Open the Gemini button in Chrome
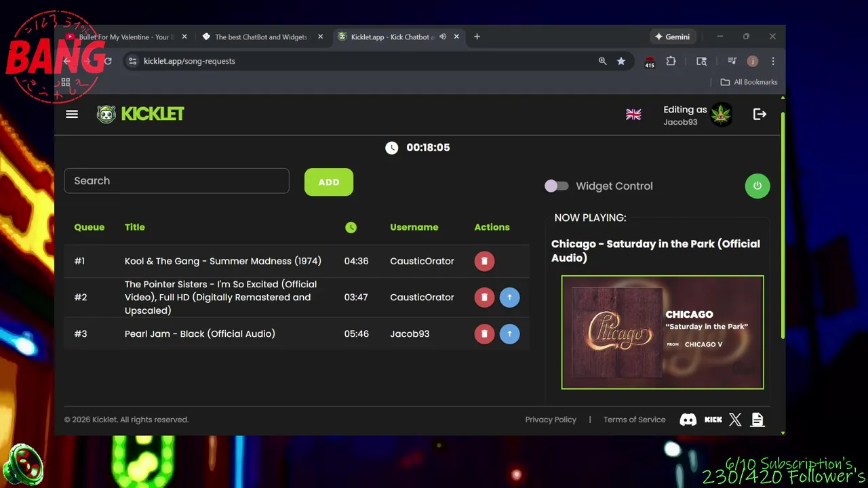The height and width of the screenshot is (488, 868). click(x=672, y=37)
